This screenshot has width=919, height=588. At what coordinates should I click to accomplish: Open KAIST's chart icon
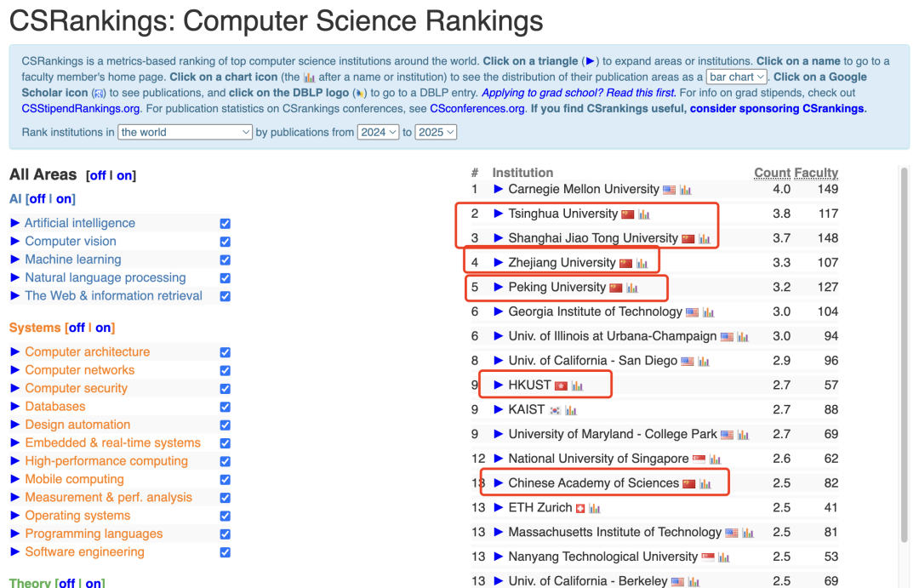pyautogui.click(x=571, y=410)
